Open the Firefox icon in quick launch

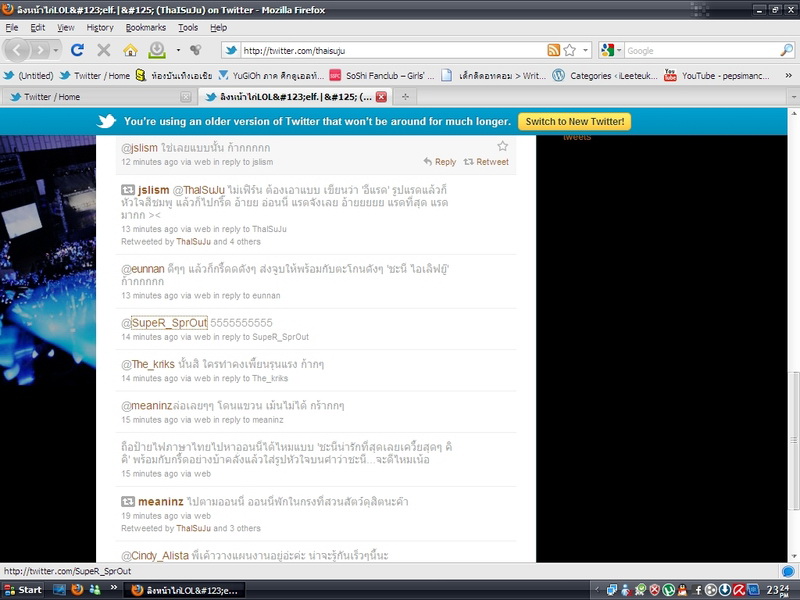[77, 590]
